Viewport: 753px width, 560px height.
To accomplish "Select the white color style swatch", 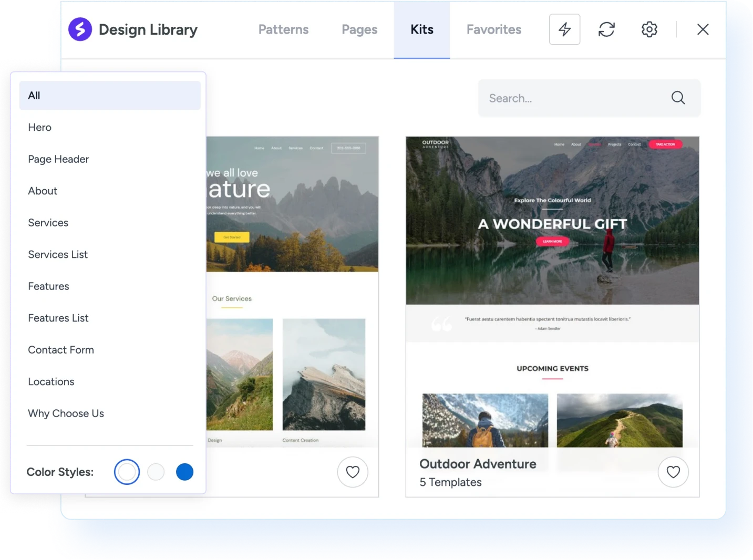I will coord(127,472).
